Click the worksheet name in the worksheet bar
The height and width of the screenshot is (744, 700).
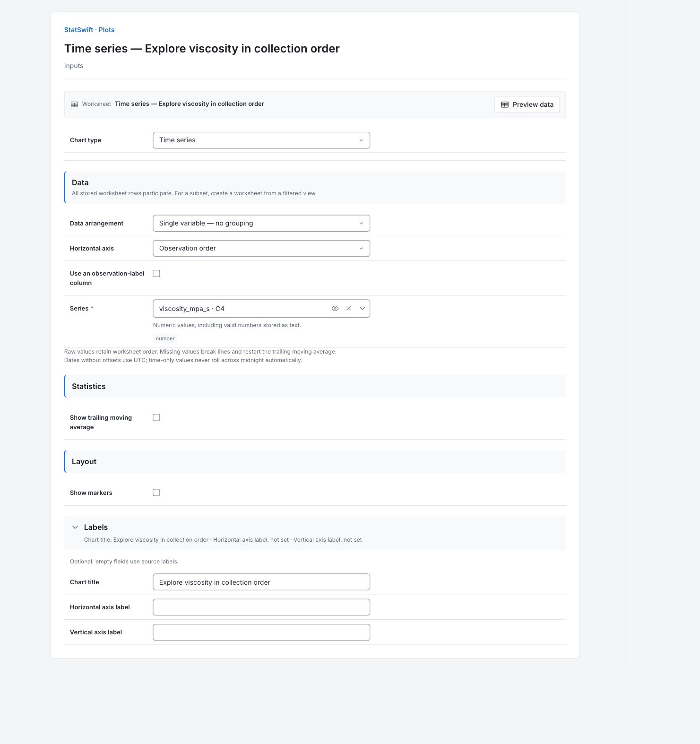pyautogui.click(x=190, y=104)
